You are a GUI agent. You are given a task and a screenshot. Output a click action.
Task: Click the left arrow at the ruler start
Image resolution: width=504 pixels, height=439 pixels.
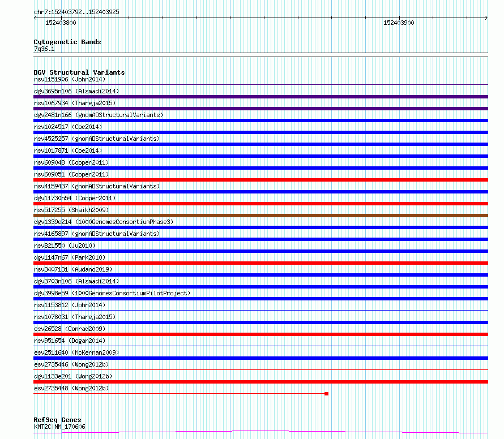35,18
